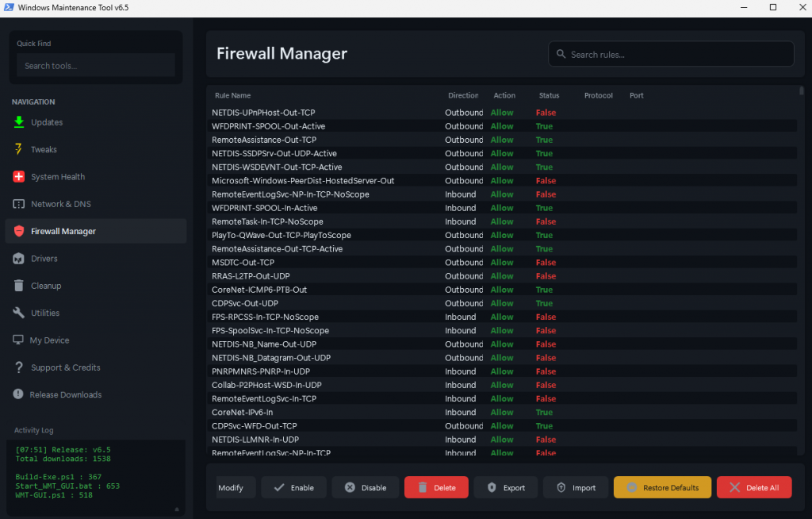
Task: Select rule Microsoft-Windows-PeerDist-HostedServer-Out
Action: pyautogui.click(x=502, y=180)
